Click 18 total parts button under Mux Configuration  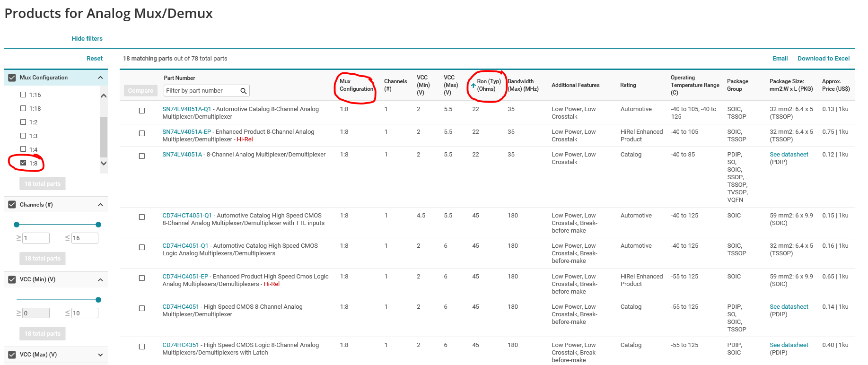tap(43, 184)
